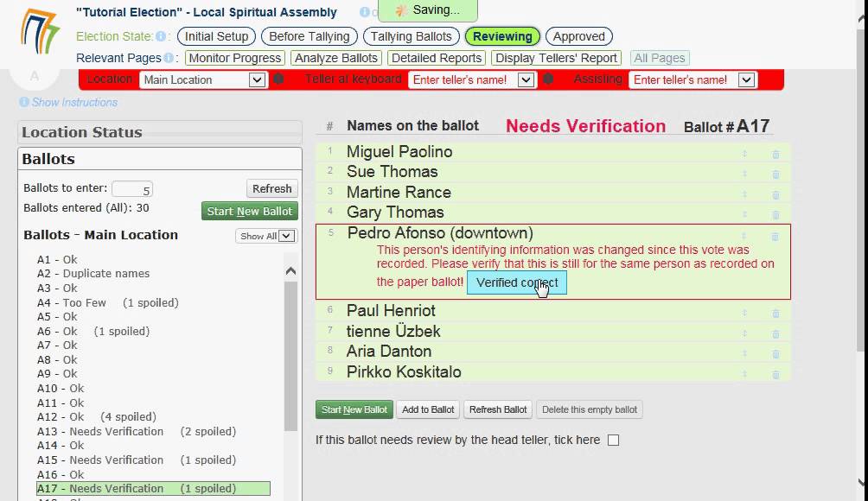Open the Location dropdown
Screen dimensions: 868x501
[x=202, y=79]
